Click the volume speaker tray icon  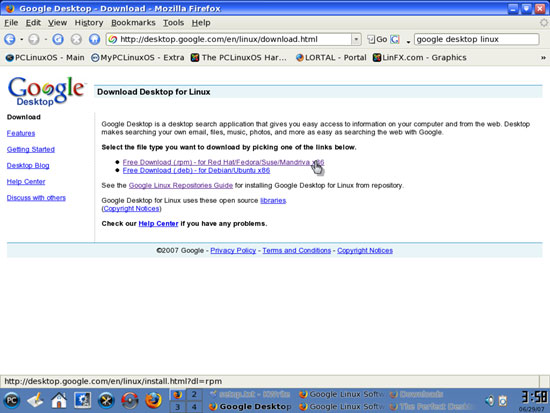pos(490,400)
